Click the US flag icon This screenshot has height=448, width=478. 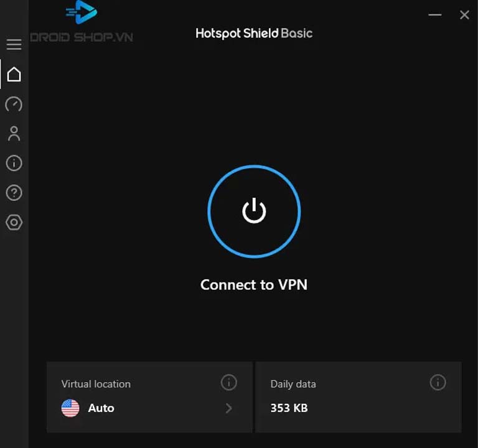tap(70, 408)
